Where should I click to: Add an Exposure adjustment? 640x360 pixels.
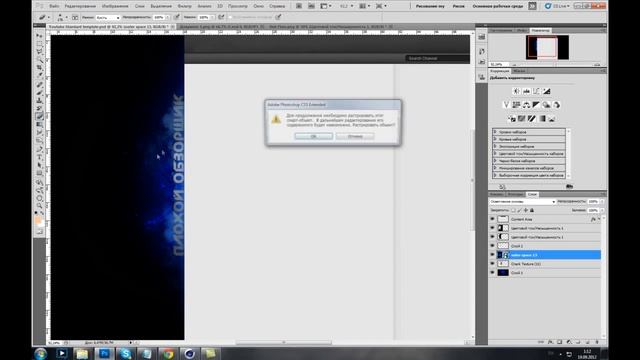click(x=547, y=91)
